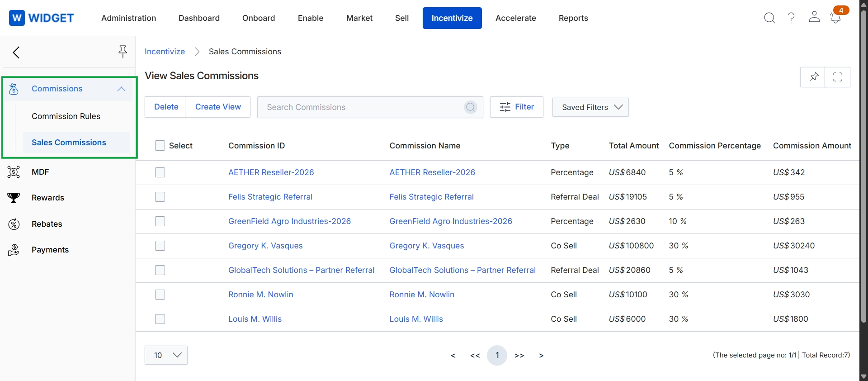
Task: Click the MDF sidebar icon
Action: 14,172
